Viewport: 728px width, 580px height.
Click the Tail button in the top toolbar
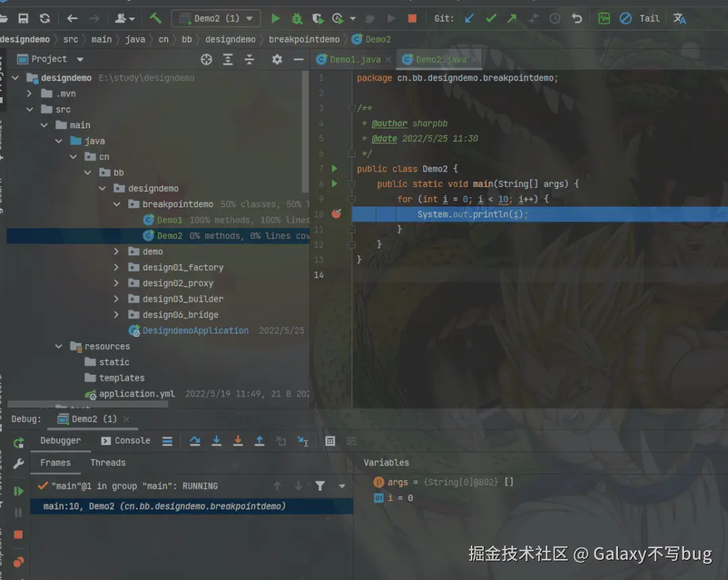click(x=649, y=19)
